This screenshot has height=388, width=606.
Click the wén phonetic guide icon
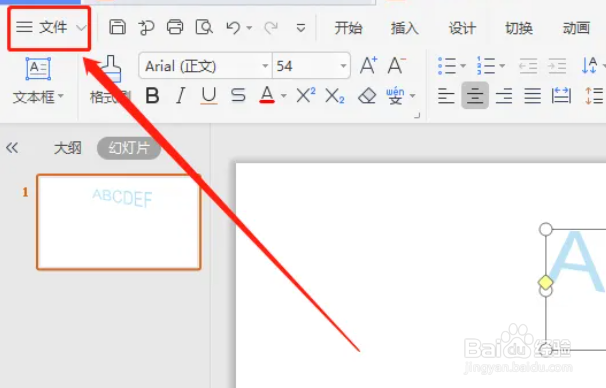click(x=395, y=96)
